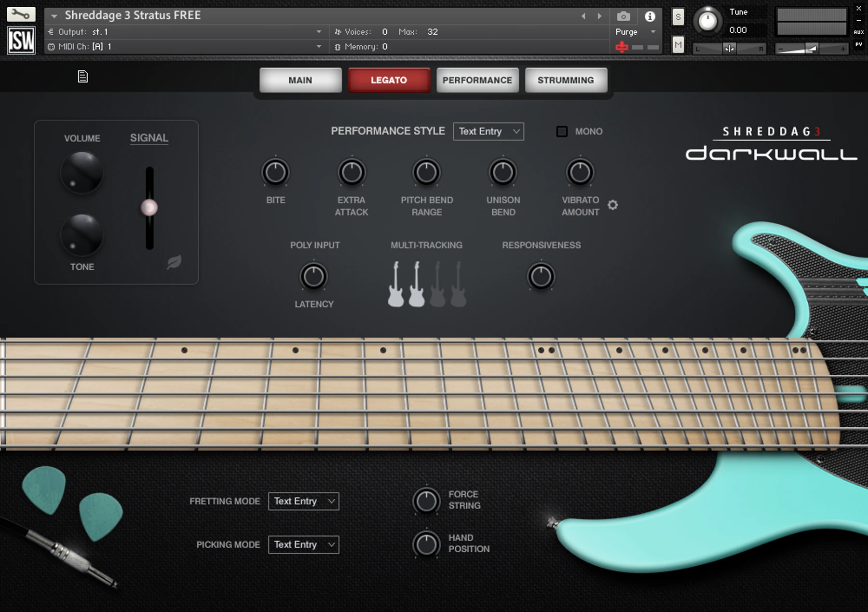Select second multi-tracking guitar icon
Image resolution: width=868 pixels, height=612 pixels.
417,284
